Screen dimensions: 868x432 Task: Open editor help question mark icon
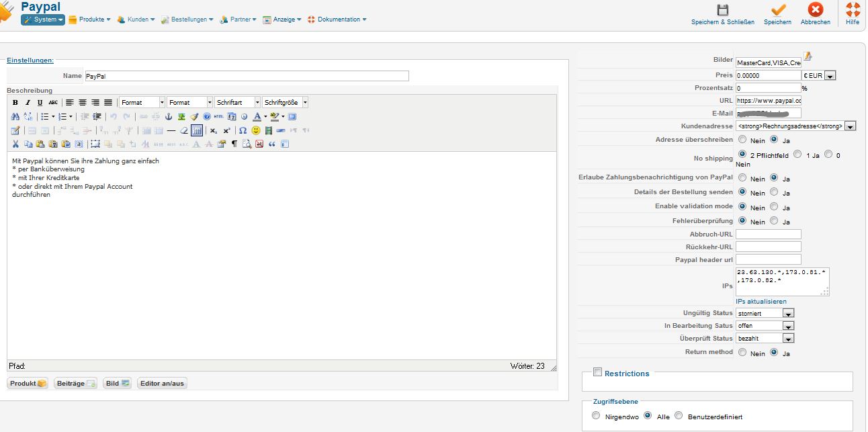[207, 117]
